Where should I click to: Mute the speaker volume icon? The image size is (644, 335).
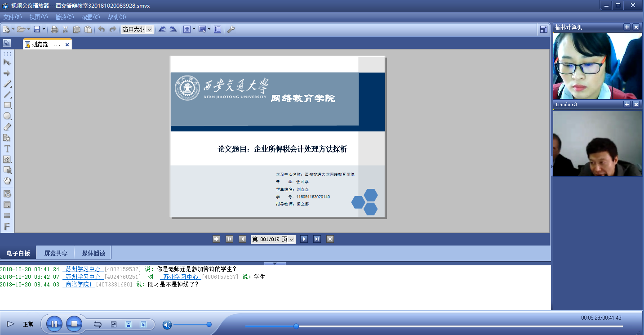point(167,325)
